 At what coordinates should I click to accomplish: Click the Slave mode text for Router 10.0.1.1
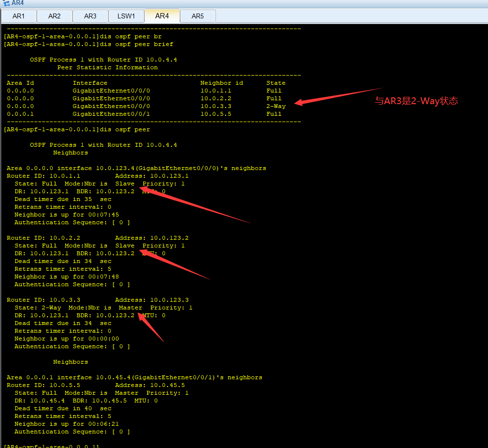point(124,183)
